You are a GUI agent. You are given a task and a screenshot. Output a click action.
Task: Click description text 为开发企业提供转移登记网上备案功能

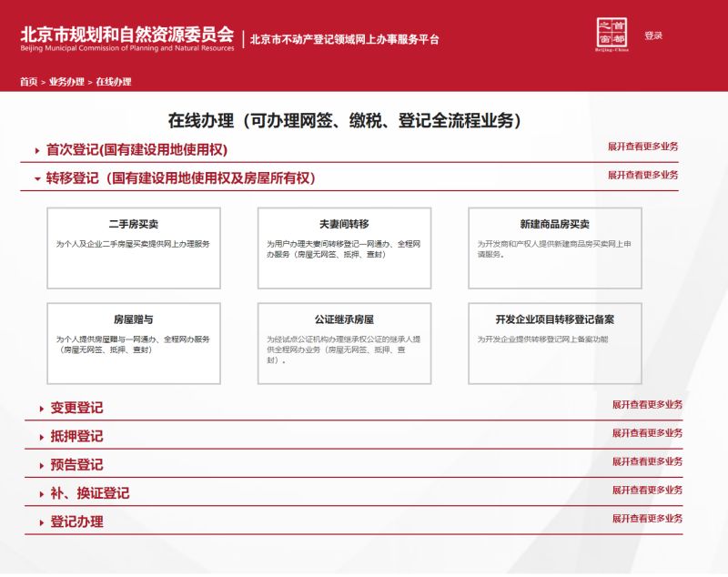click(x=542, y=339)
